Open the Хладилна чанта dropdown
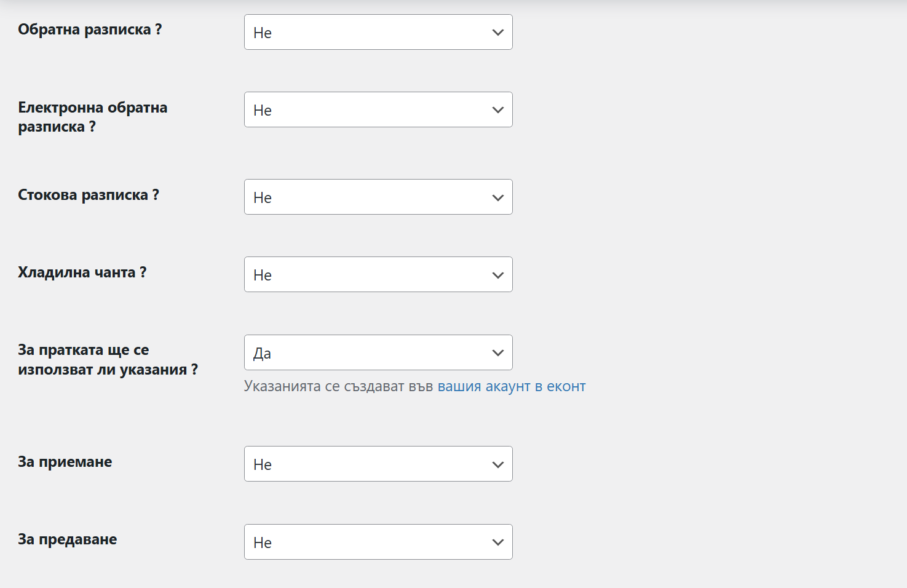 point(378,274)
